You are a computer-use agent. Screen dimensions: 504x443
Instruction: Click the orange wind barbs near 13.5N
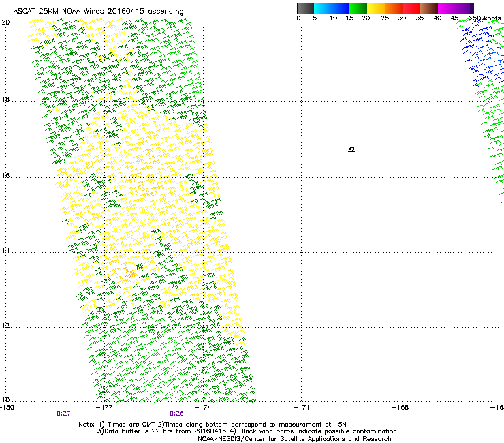[129, 273]
